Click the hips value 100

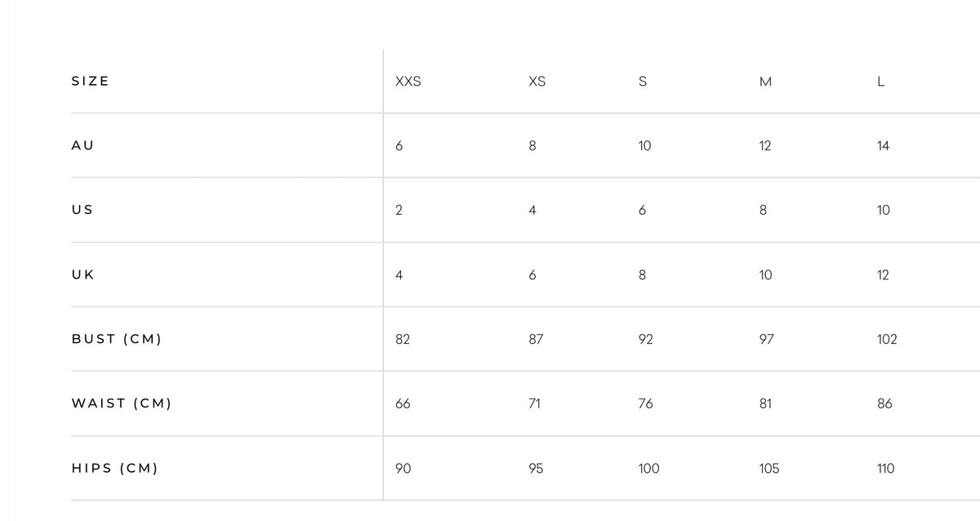tap(648, 469)
